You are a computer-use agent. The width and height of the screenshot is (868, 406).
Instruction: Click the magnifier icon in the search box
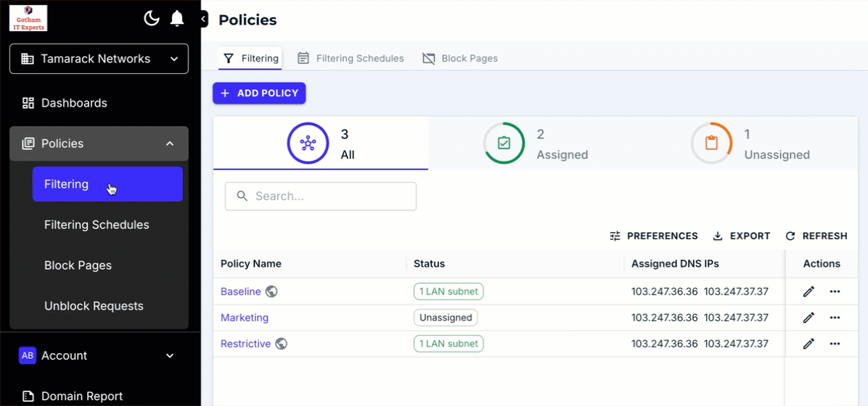(242, 196)
